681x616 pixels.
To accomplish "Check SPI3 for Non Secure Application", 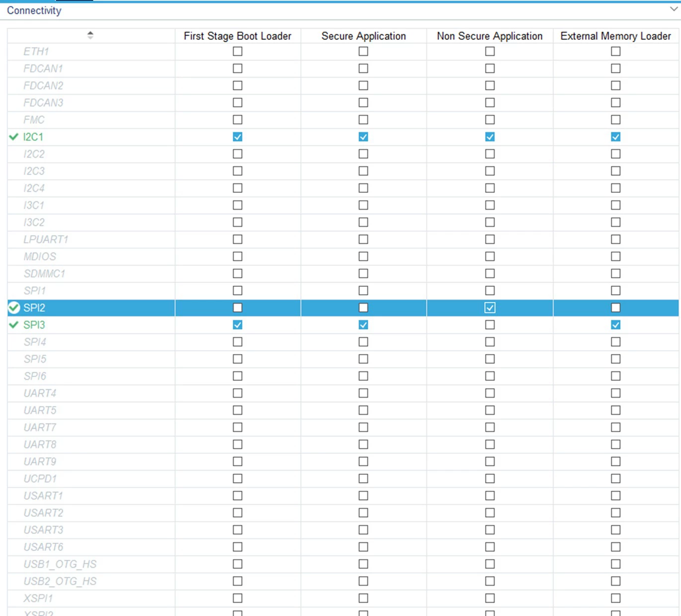I will click(x=490, y=325).
